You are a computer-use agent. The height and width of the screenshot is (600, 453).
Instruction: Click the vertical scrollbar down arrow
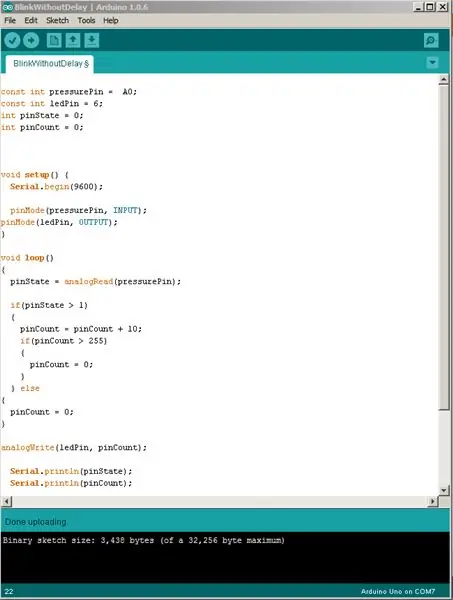443,490
